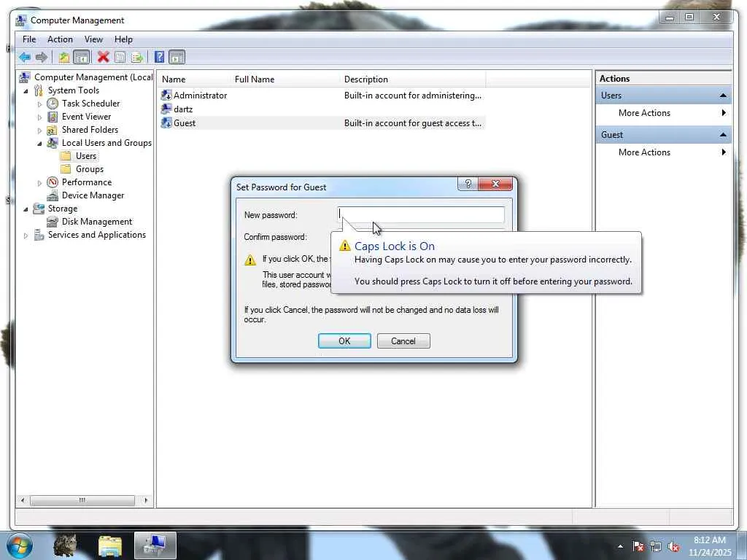Image resolution: width=747 pixels, height=560 pixels.
Task: Click Cancel in Set Password dialog
Action: coord(403,341)
